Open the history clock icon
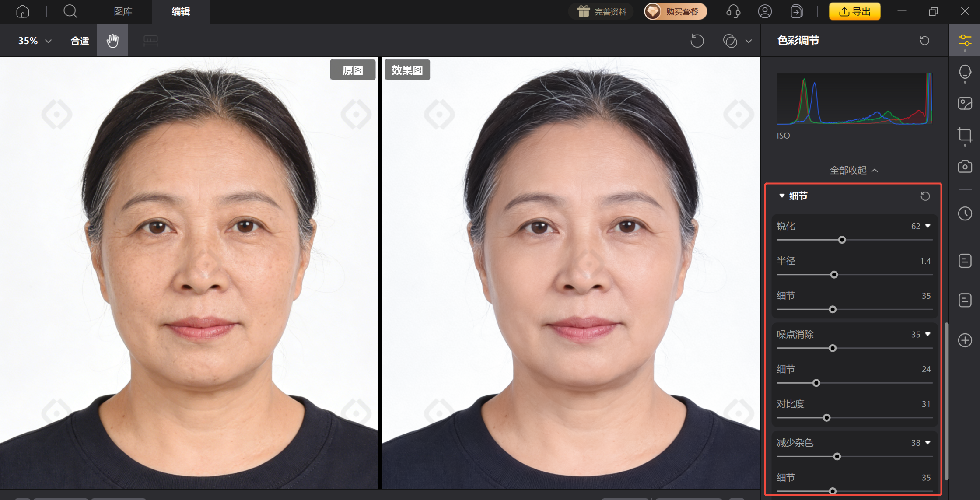The width and height of the screenshot is (980, 500). (x=965, y=213)
